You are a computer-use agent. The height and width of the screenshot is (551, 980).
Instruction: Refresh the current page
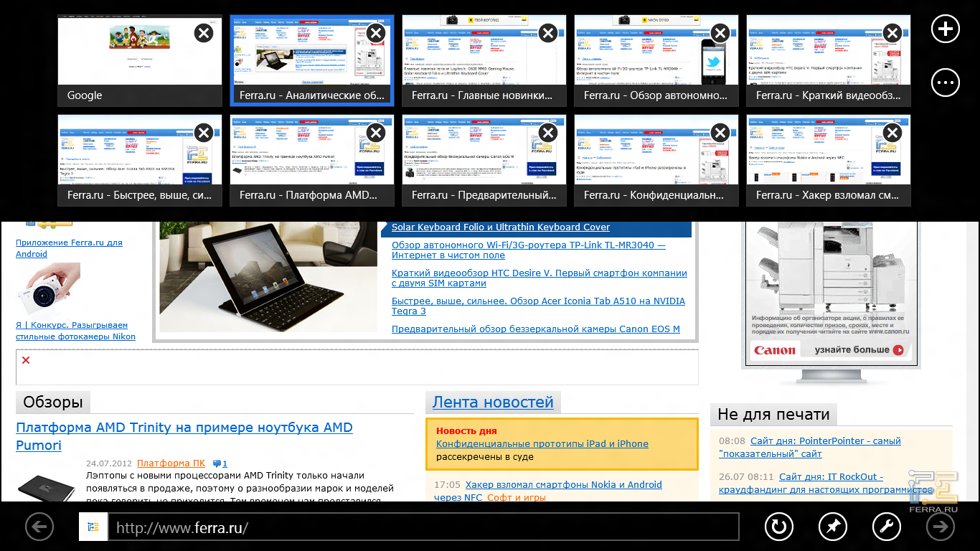coord(778,527)
